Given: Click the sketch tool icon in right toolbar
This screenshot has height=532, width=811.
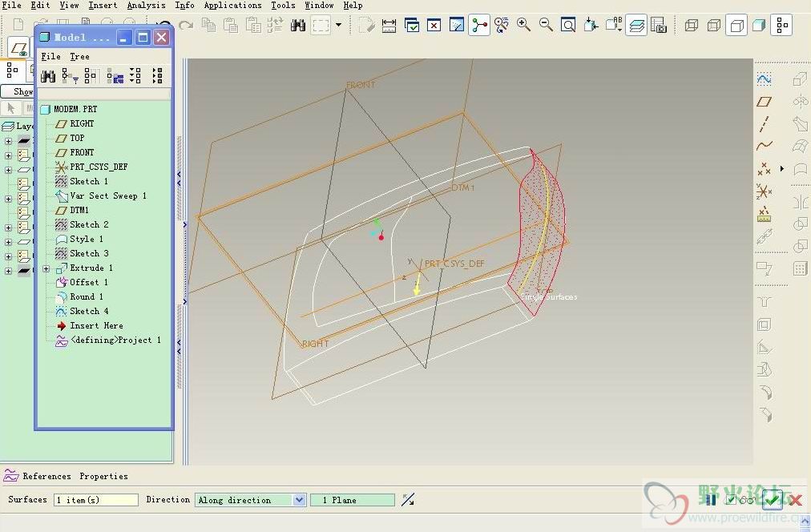Looking at the screenshot, I should point(765,79).
